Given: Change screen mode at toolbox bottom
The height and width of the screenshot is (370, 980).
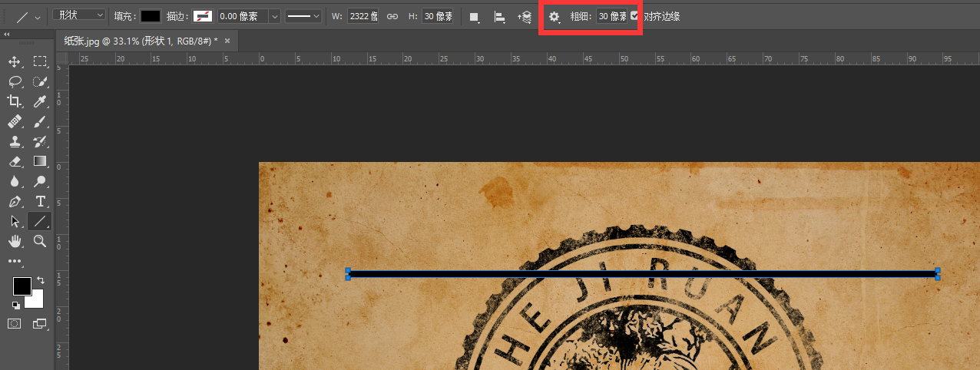Looking at the screenshot, I should click(x=40, y=324).
